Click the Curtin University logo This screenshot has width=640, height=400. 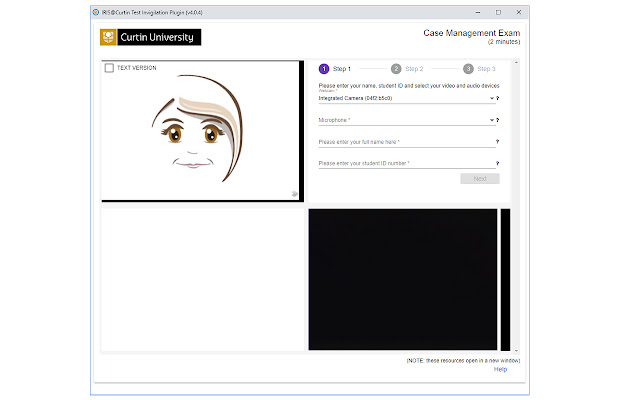coord(150,37)
